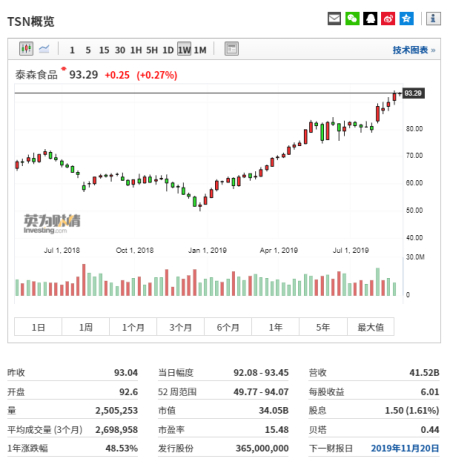This screenshot has height=473, width=450.
Task: Open the 2019年11月20日 earnings date link
Action: [x=405, y=448]
